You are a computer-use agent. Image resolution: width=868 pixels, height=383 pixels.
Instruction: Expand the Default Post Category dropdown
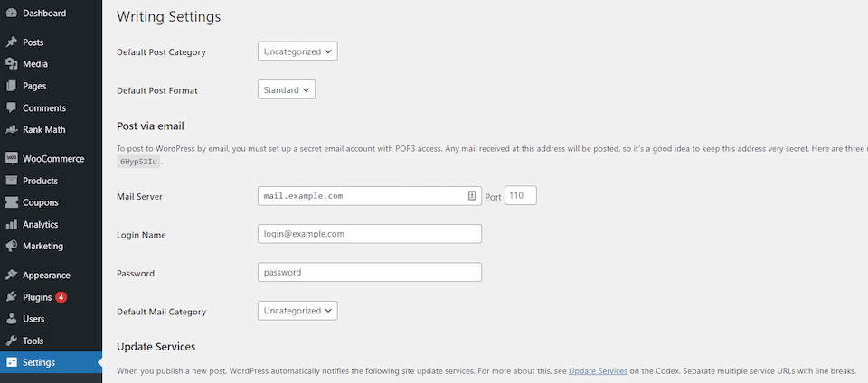[x=297, y=51]
